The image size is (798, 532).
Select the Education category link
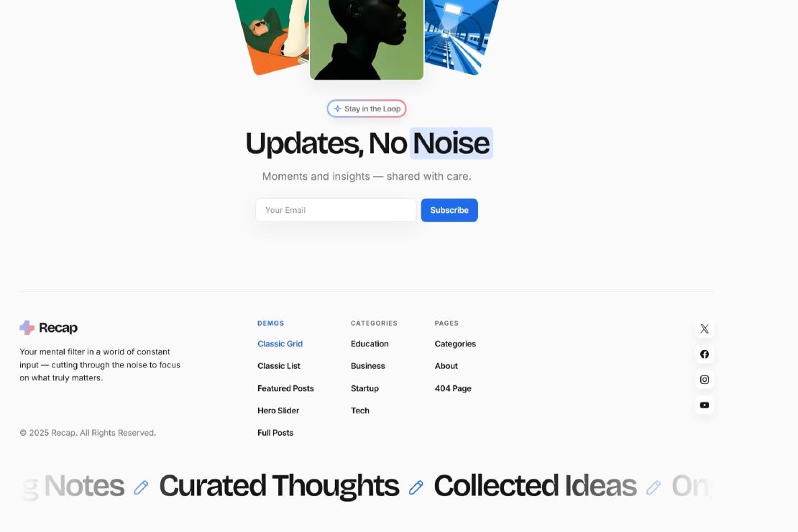click(x=370, y=344)
